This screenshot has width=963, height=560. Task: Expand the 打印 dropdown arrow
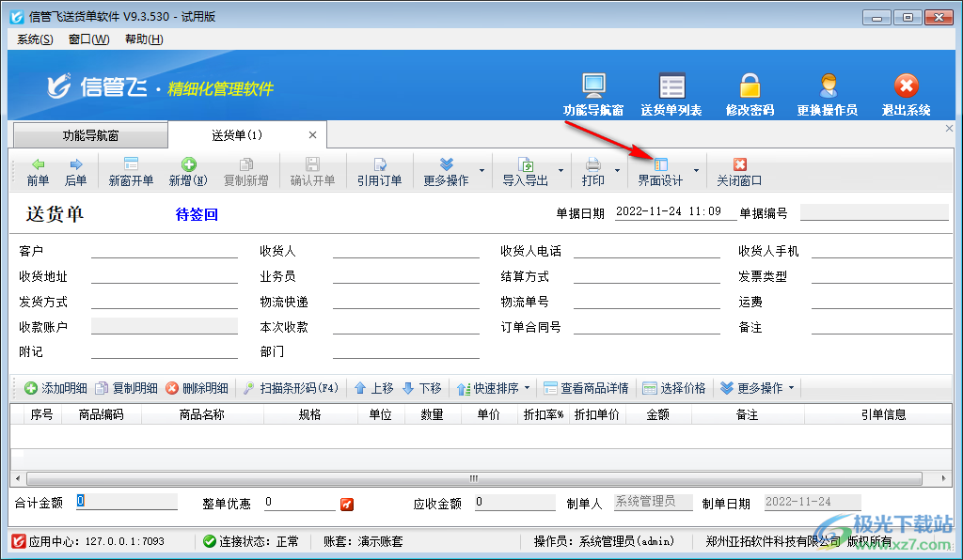pos(617,170)
